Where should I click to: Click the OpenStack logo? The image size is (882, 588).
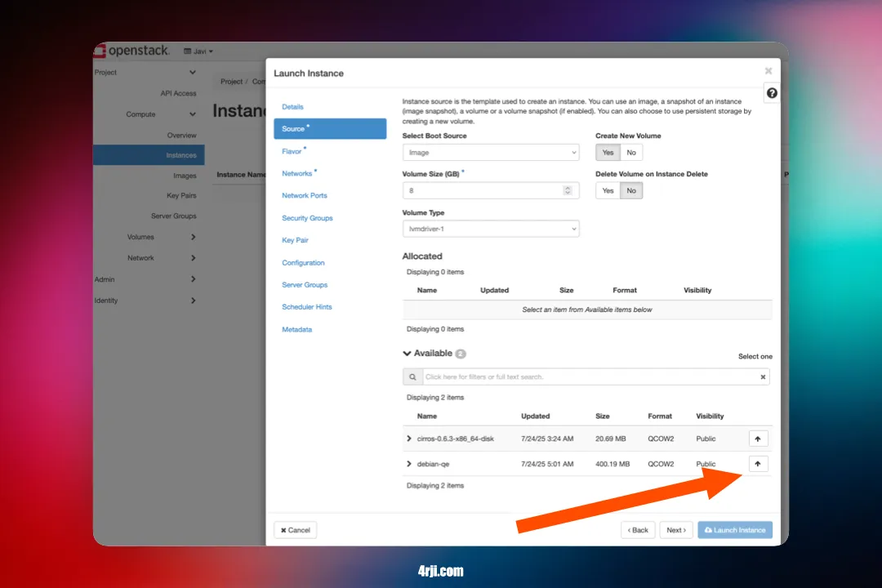pyautogui.click(x=132, y=50)
